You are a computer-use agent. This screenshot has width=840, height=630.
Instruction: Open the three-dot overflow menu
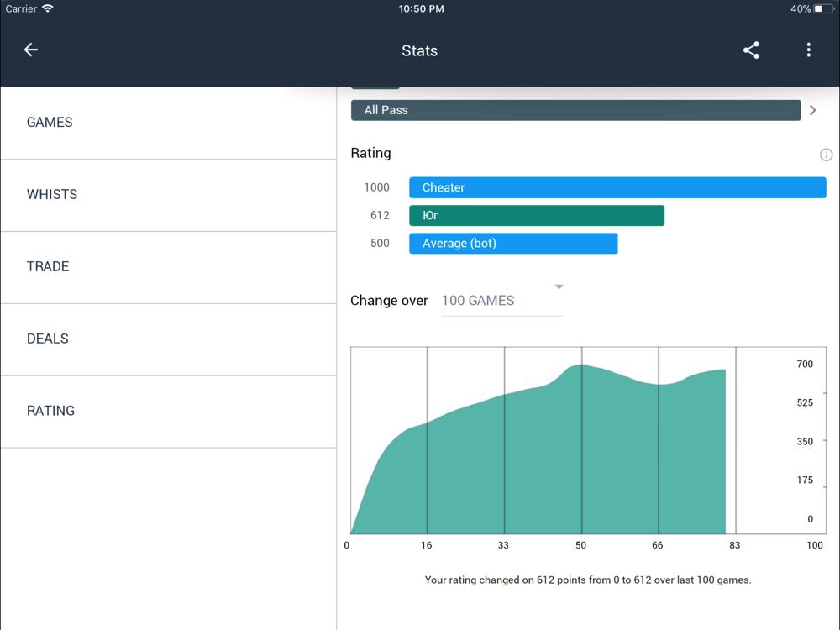[x=808, y=50]
